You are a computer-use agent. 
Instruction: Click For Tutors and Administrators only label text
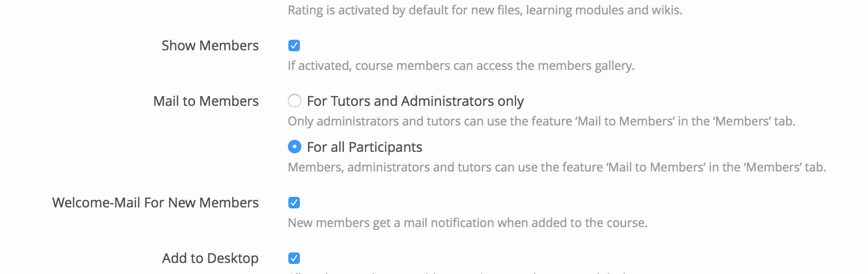click(x=415, y=101)
